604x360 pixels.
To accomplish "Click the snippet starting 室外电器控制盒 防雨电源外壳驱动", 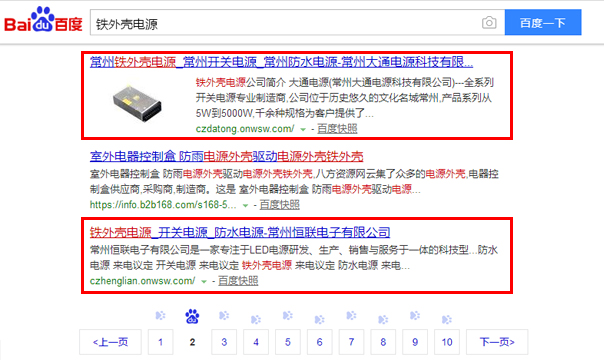I will pos(294,182).
